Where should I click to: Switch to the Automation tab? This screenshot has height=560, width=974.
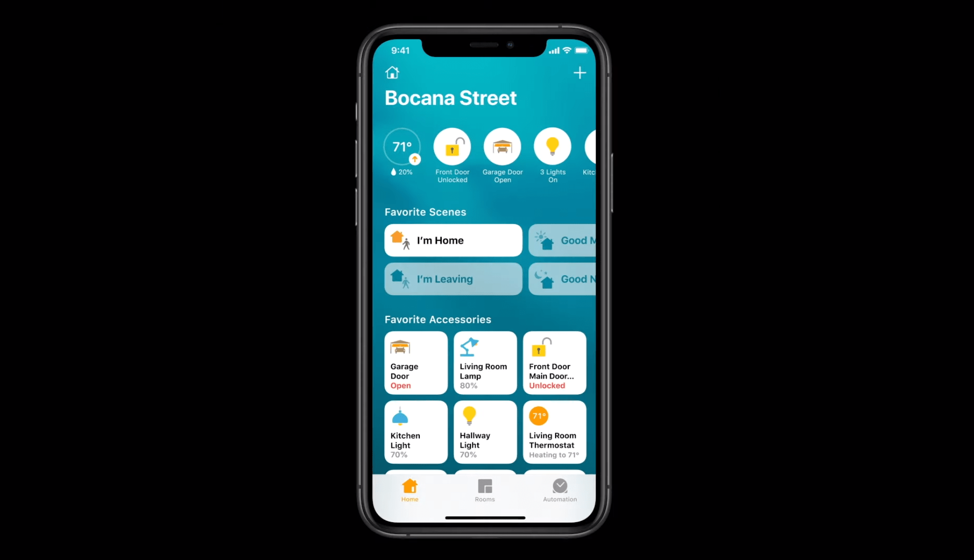pos(559,490)
